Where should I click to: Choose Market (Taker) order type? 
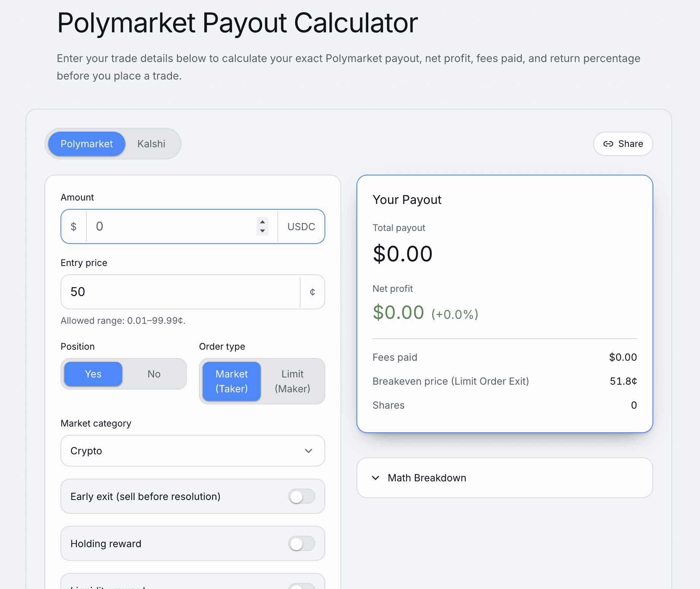tap(232, 381)
